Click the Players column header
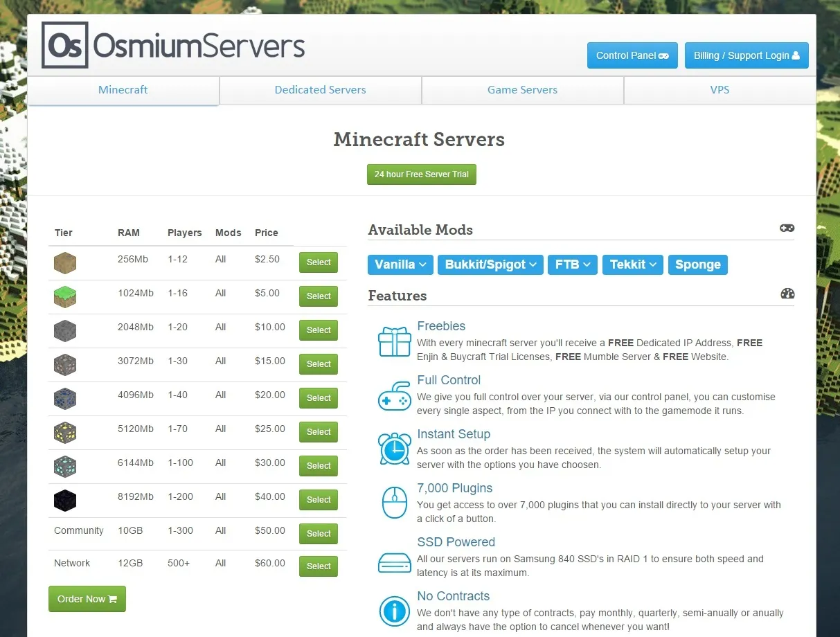The height and width of the screenshot is (637, 840). 185,233
